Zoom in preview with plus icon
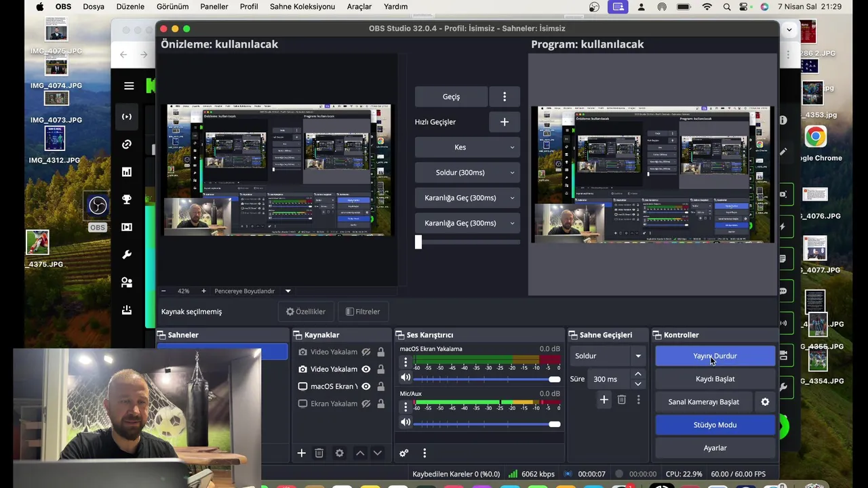The height and width of the screenshot is (488, 868). 203,291
